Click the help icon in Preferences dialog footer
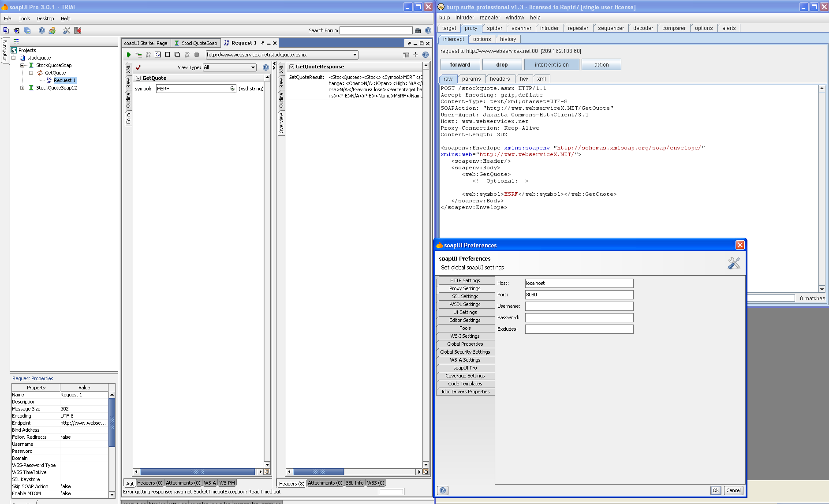This screenshot has width=829, height=504. 443,490
